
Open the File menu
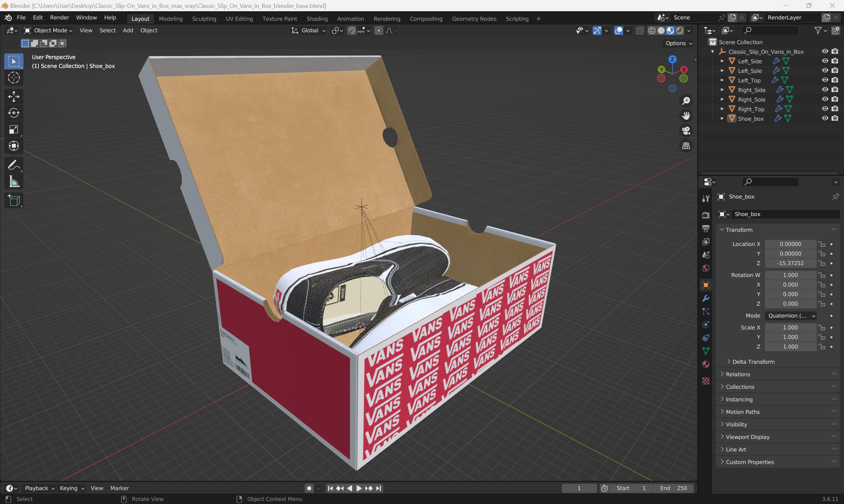pyautogui.click(x=21, y=18)
